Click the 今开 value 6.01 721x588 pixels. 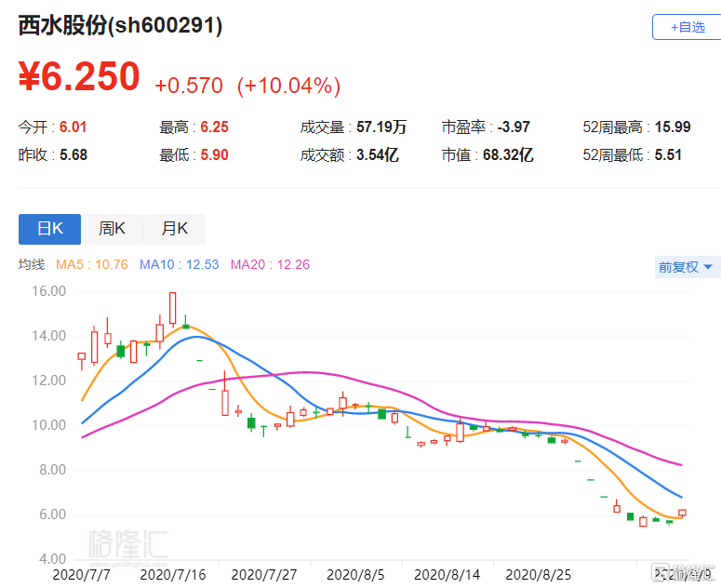click(73, 127)
